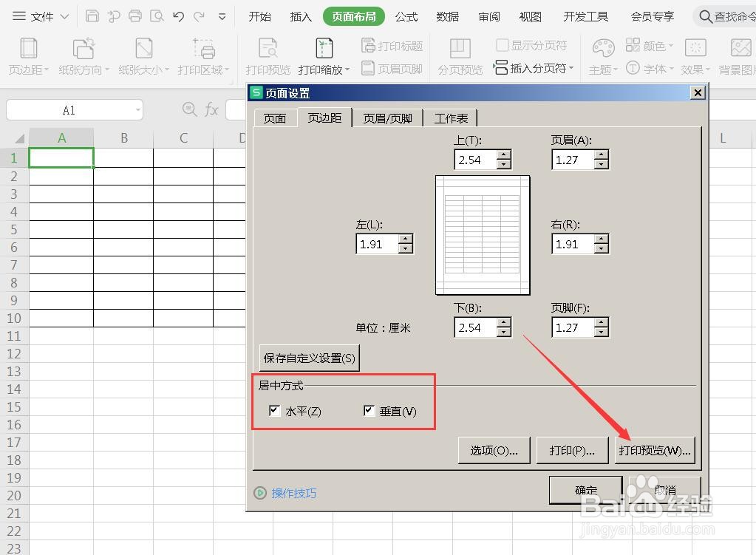The width and height of the screenshot is (756, 555).
Task: Open the 工作表 tab in Page Setup
Action: 451,118
